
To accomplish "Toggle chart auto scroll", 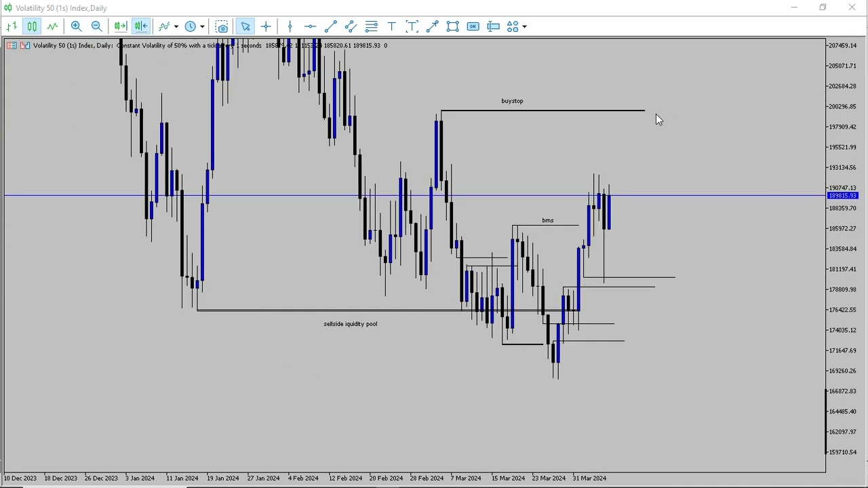I will (121, 26).
